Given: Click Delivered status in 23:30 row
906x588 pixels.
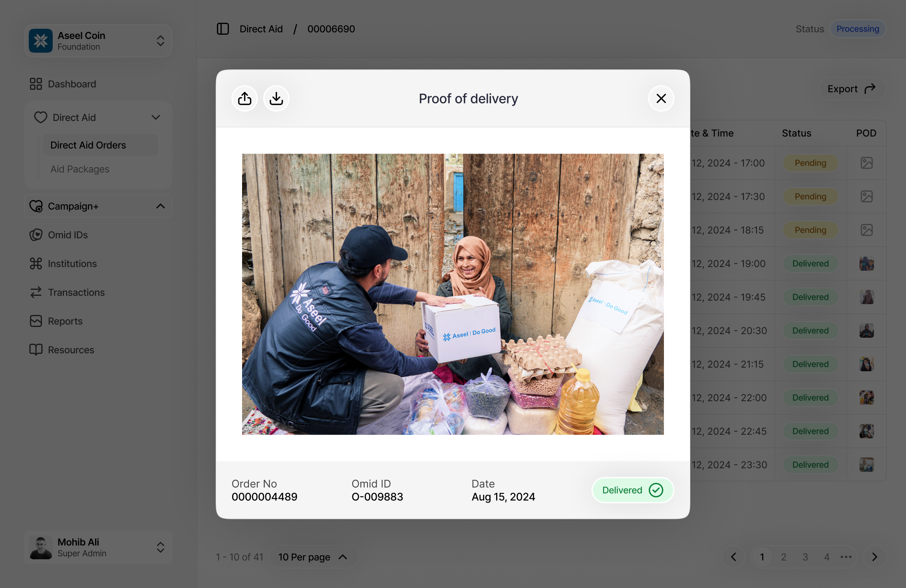Looking at the screenshot, I should (x=810, y=465).
